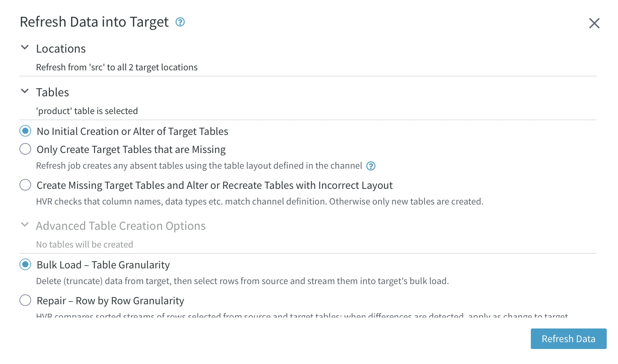The image size is (618, 364).
Task: Click the Tables section header
Action: (x=52, y=92)
